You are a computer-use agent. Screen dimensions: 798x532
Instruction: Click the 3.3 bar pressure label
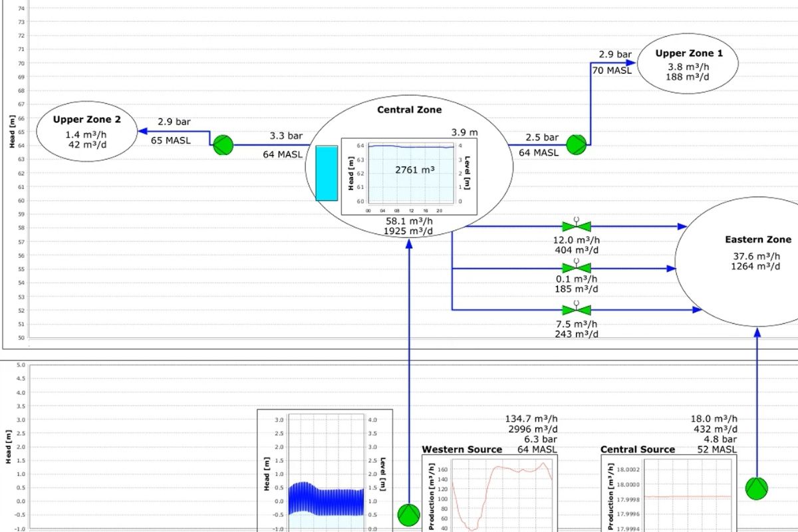[x=286, y=136]
